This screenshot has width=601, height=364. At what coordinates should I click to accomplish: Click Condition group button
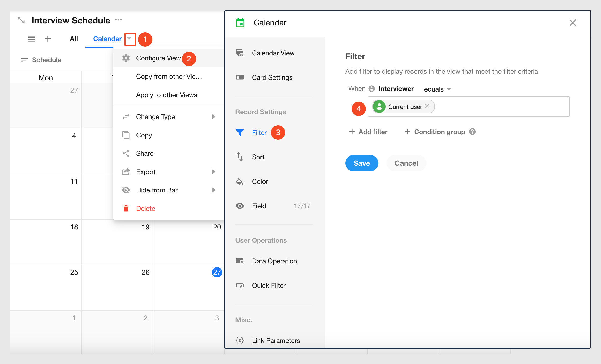435,132
